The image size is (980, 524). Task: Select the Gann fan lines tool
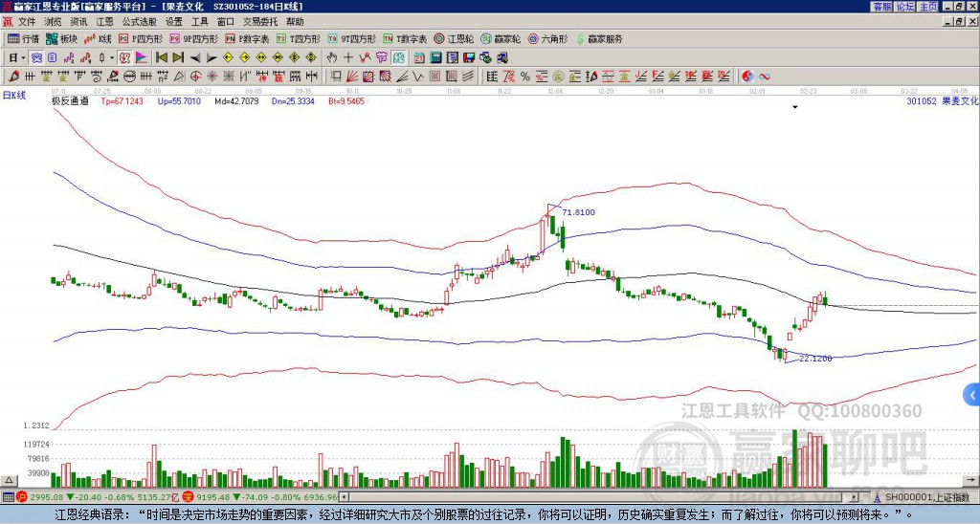coord(352,76)
